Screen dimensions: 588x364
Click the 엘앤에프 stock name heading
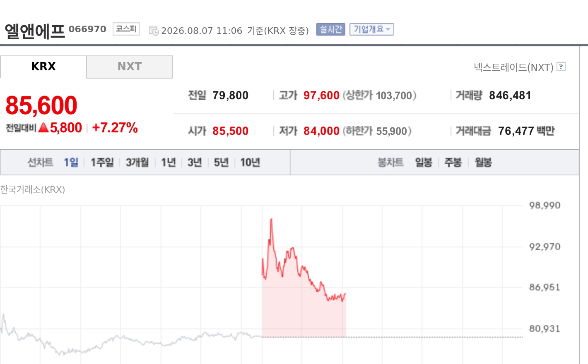pos(35,31)
